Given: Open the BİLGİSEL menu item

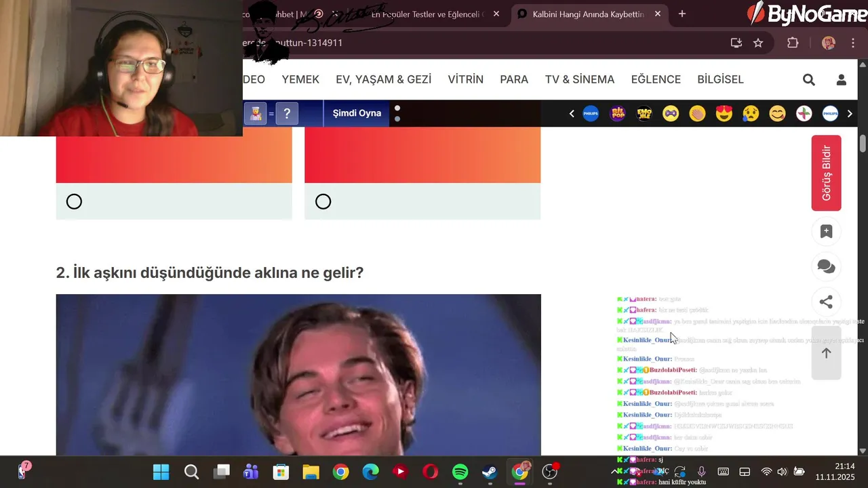Looking at the screenshot, I should (720, 79).
